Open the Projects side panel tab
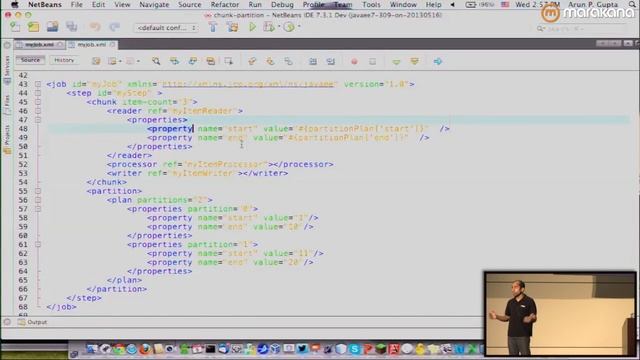This screenshot has width=640, height=360. pyautogui.click(x=7, y=140)
